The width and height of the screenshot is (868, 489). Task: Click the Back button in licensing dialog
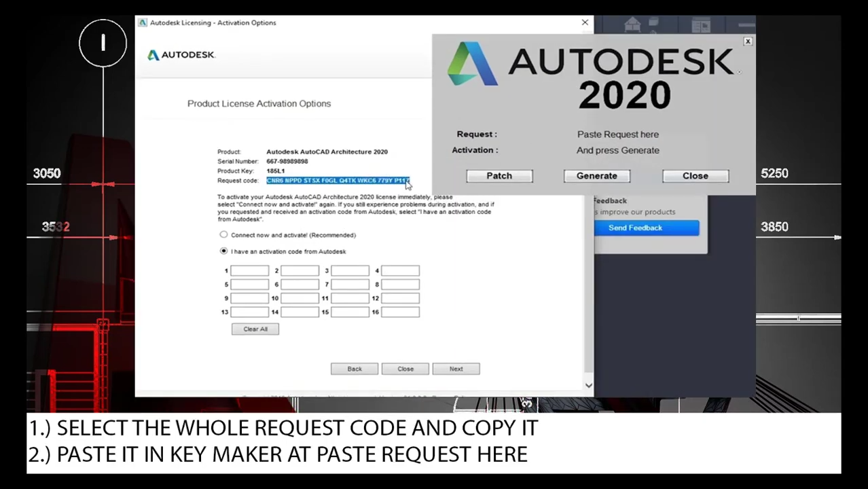point(355,369)
